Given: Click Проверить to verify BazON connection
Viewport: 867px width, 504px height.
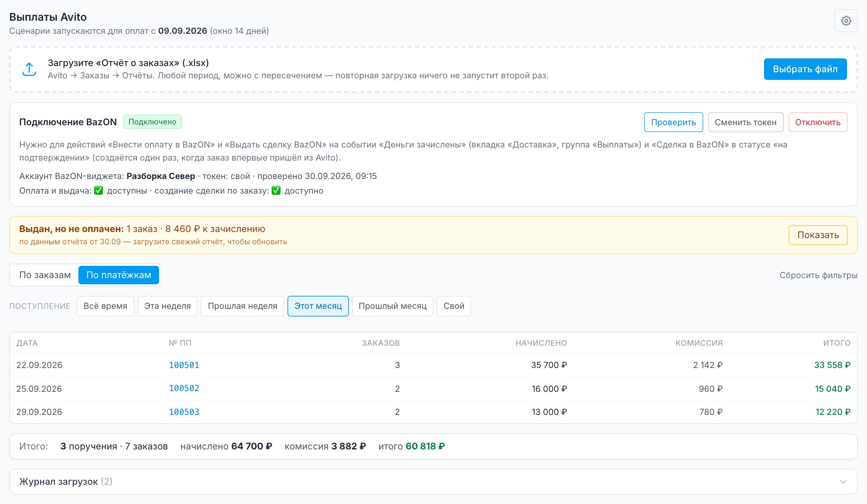Looking at the screenshot, I should (x=673, y=122).
